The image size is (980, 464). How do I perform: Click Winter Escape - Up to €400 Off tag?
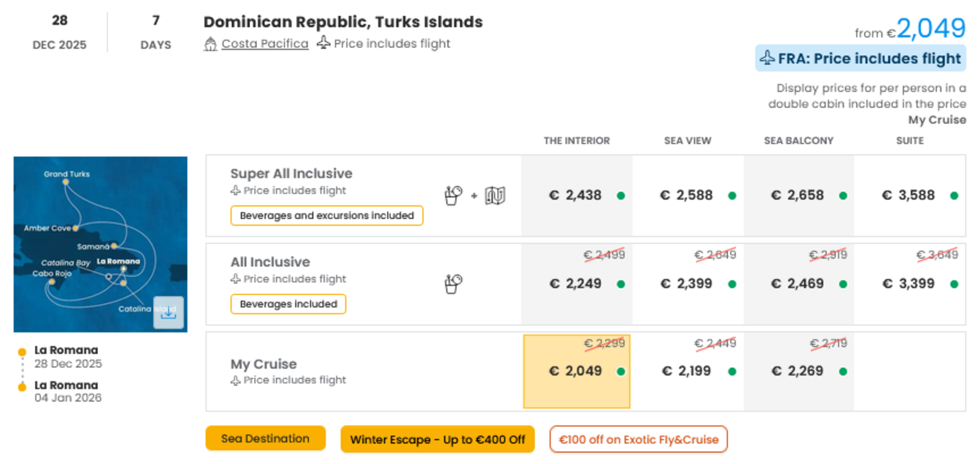[x=437, y=439]
